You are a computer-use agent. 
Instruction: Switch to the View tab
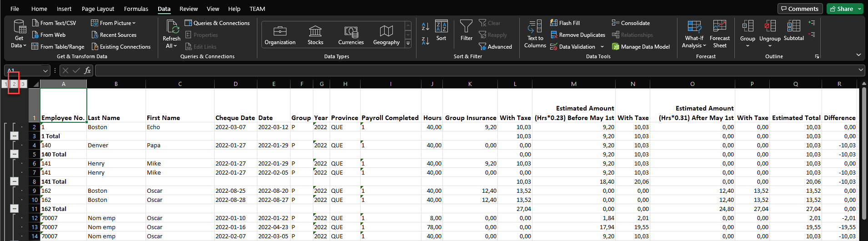pos(213,9)
